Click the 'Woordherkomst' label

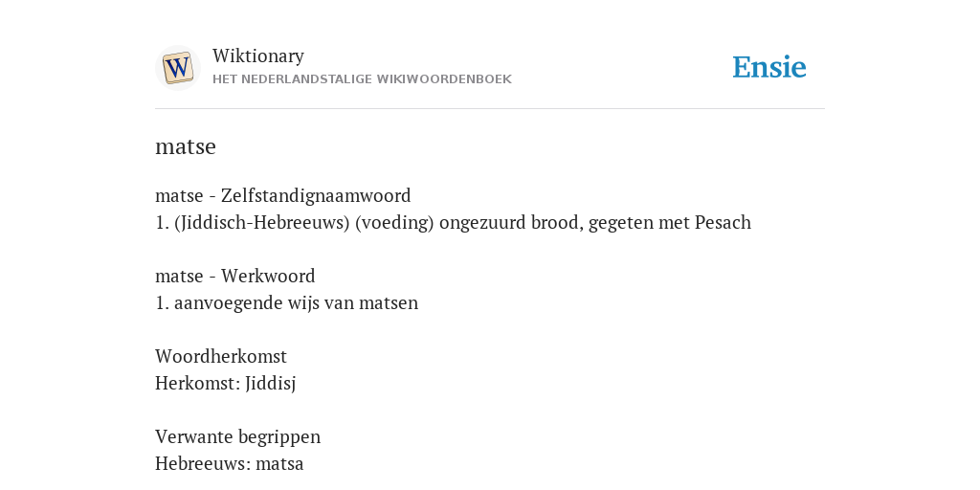pyautogui.click(x=221, y=356)
